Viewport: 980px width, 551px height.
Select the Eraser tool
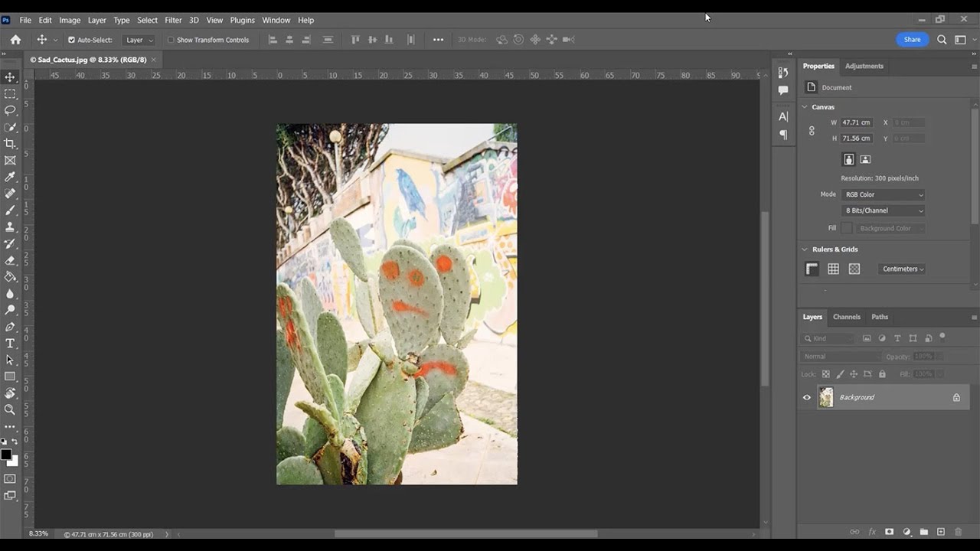(10, 260)
